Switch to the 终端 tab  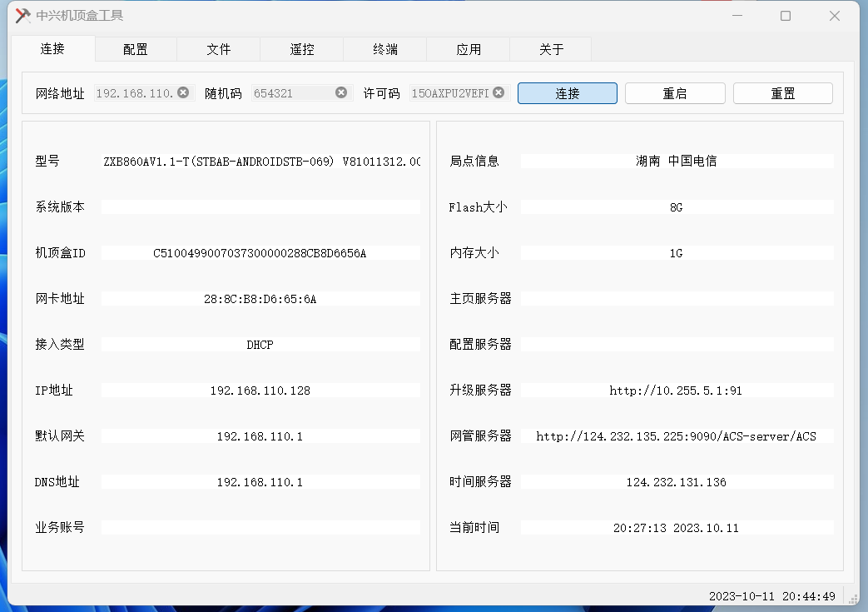[384, 49]
